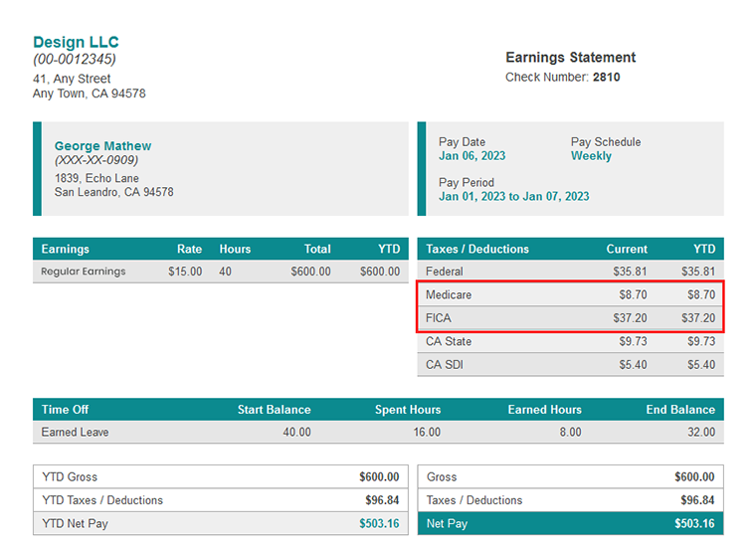756x550 pixels.
Task: Click the Time Off table header
Action: 65,409
